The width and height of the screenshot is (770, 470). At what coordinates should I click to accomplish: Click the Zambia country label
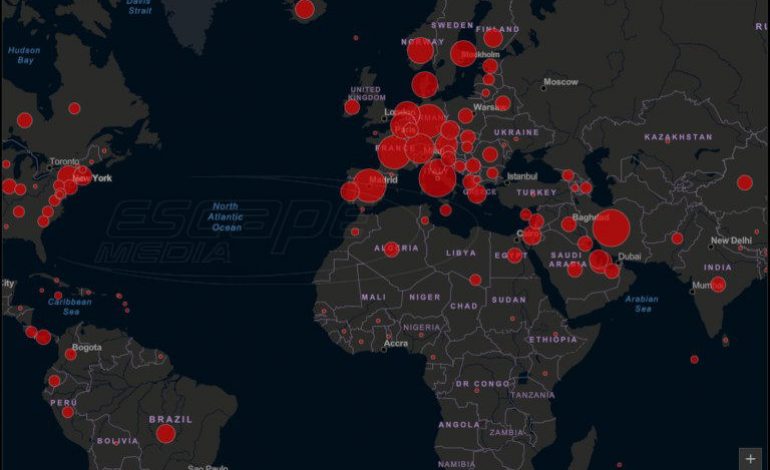coord(506,433)
